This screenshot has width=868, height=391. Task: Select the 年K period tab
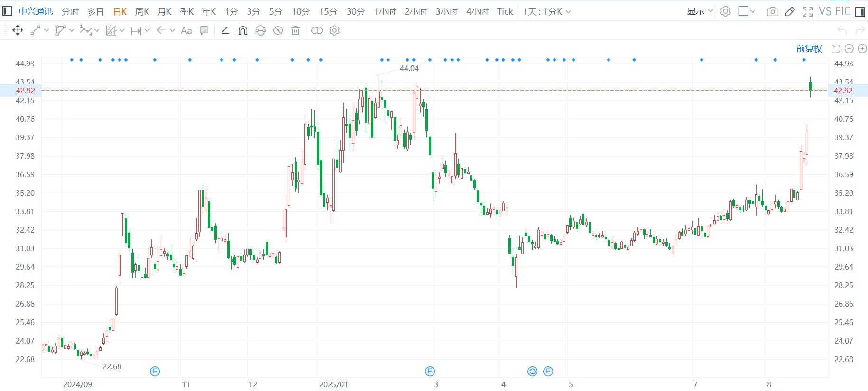(x=209, y=11)
